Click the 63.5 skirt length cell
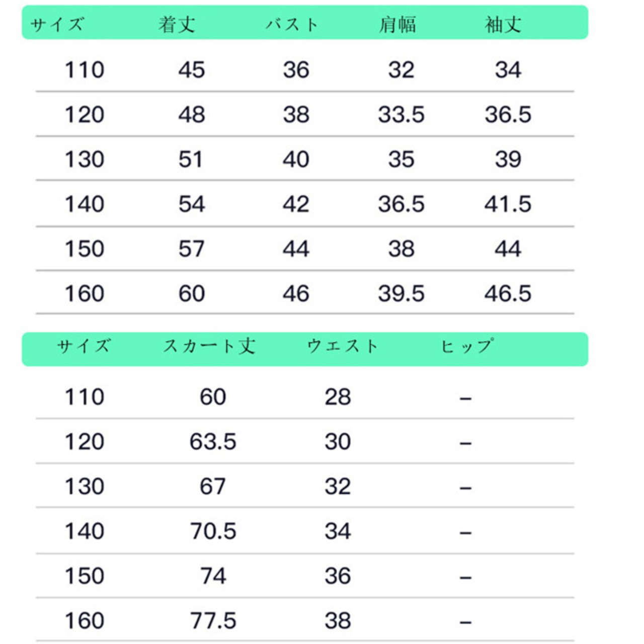The width and height of the screenshot is (644, 644). [213, 442]
